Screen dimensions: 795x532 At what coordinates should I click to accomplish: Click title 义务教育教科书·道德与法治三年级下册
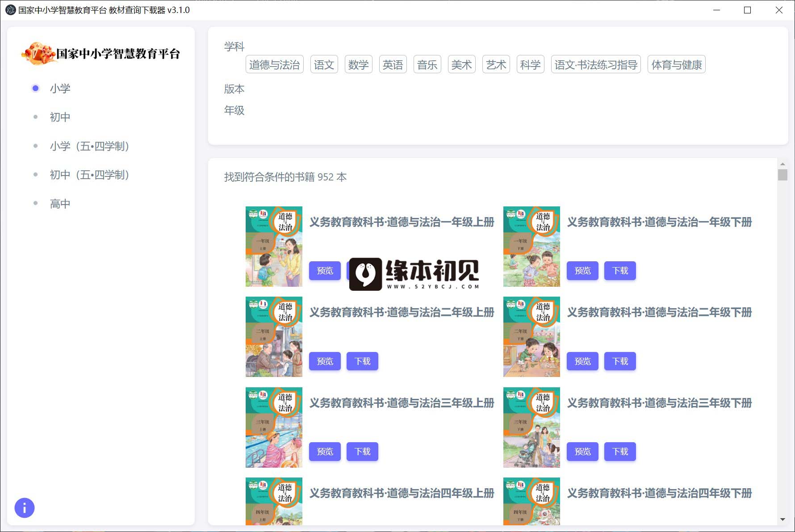point(660,403)
